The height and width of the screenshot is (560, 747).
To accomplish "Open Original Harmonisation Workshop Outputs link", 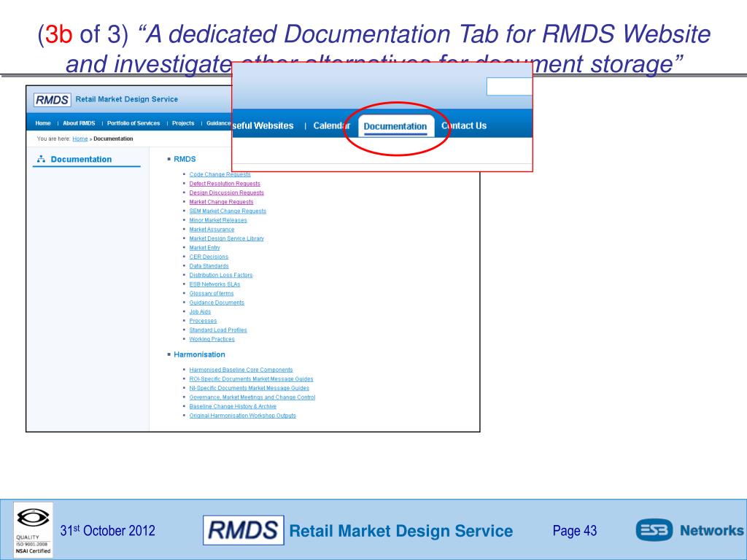I will click(242, 416).
